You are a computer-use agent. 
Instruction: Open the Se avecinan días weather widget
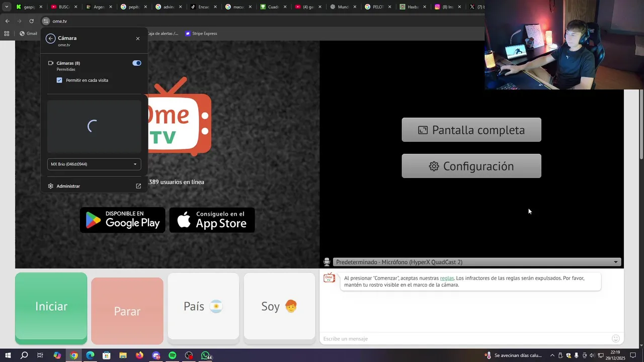pos(513,355)
